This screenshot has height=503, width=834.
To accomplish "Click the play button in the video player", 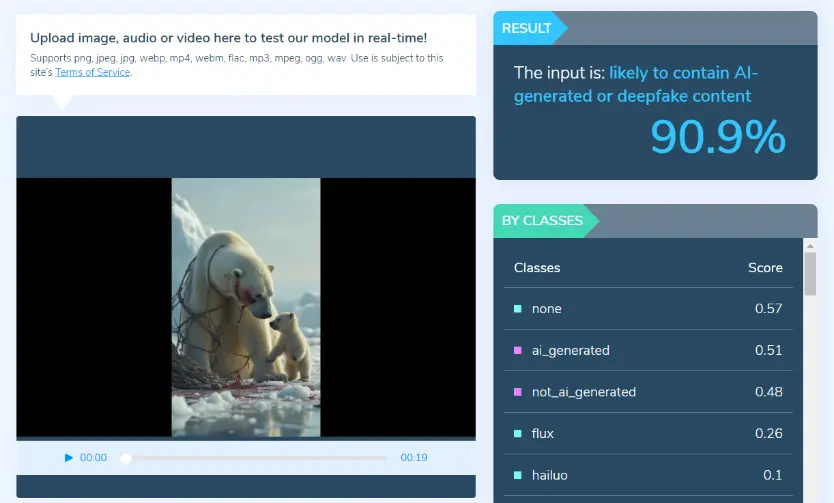I will 69,458.
